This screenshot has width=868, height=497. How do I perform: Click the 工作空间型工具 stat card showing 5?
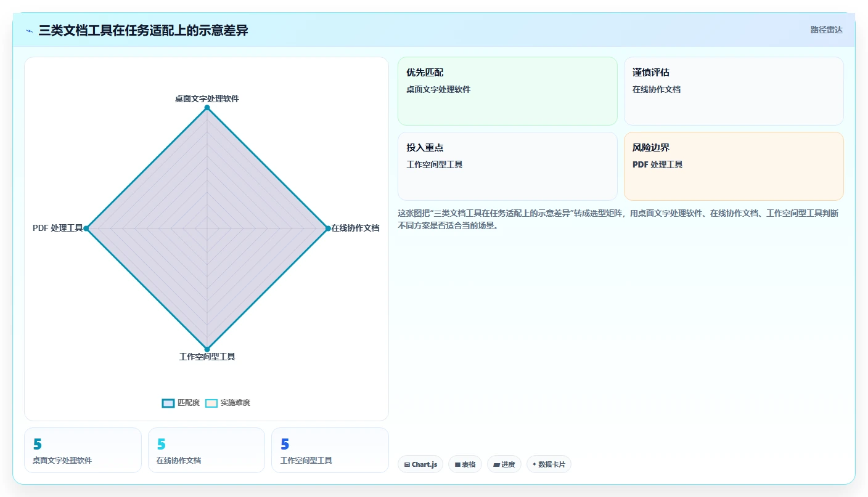tap(330, 450)
